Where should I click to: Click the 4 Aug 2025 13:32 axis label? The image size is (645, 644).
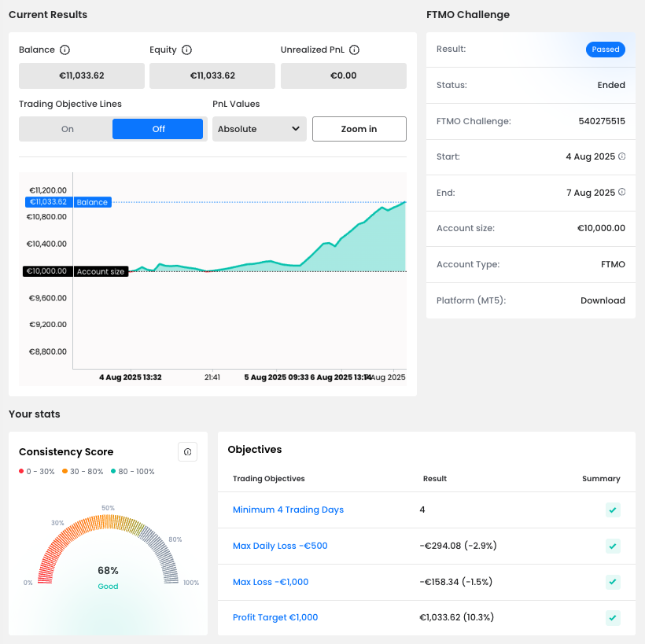[131, 377]
